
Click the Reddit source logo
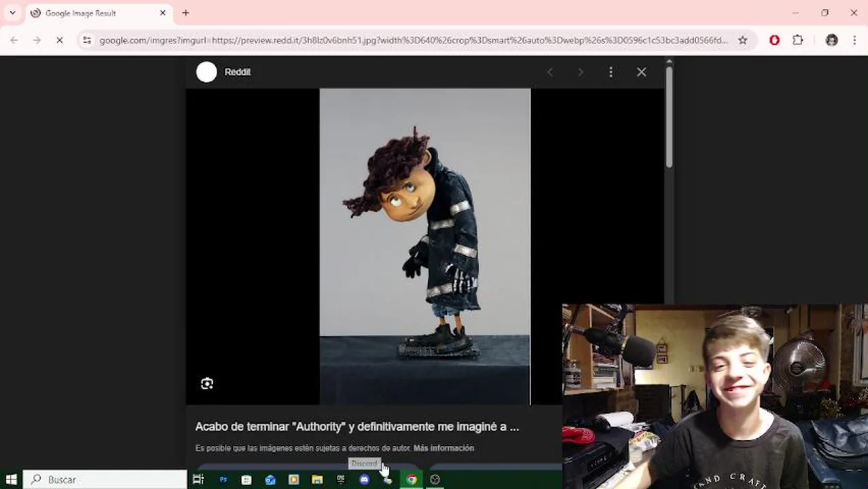pyautogui.click(x=206, y=72)
